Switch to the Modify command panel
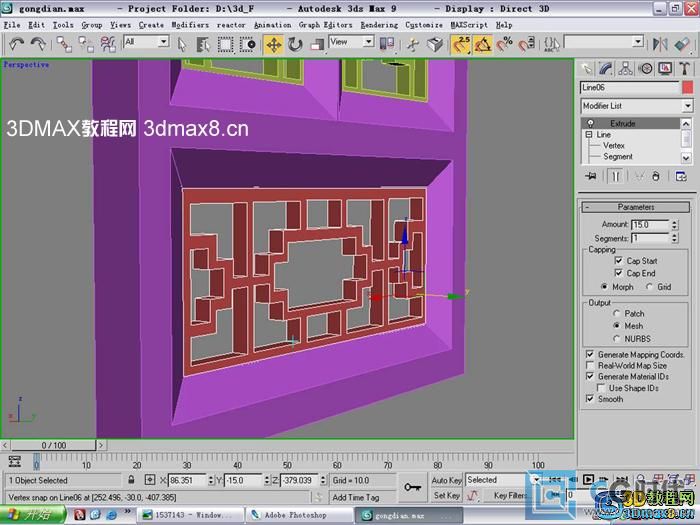Image resolution: width=700 pixels, height=525 pixels. 606,68
